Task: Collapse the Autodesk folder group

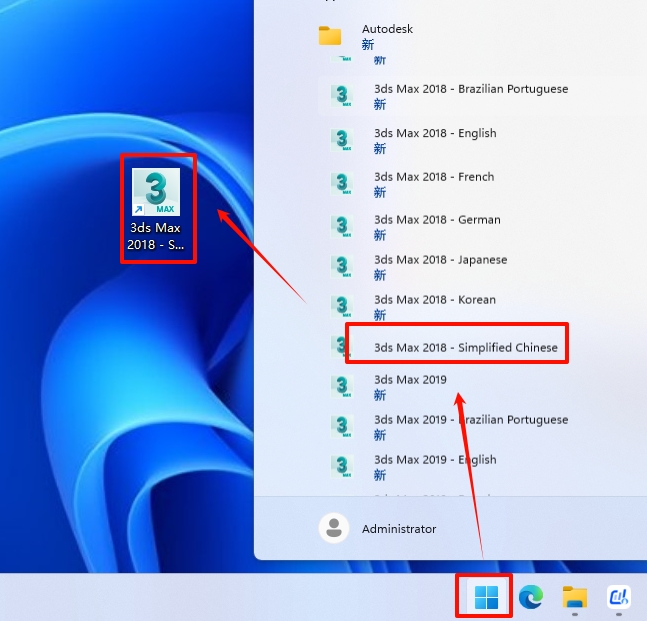Action: click(x=387, y=30)
